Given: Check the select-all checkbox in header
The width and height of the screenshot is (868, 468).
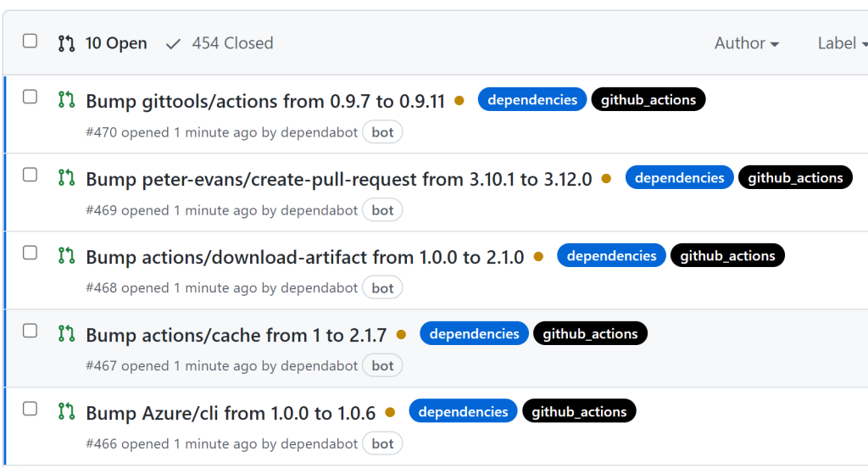Looking at the screenshot, I should click(30, 42).
